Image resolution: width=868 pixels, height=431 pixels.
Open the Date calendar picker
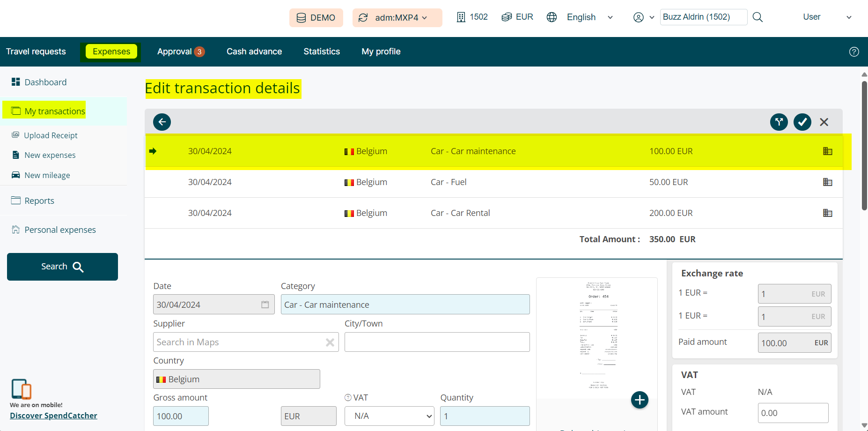(265, 305)
